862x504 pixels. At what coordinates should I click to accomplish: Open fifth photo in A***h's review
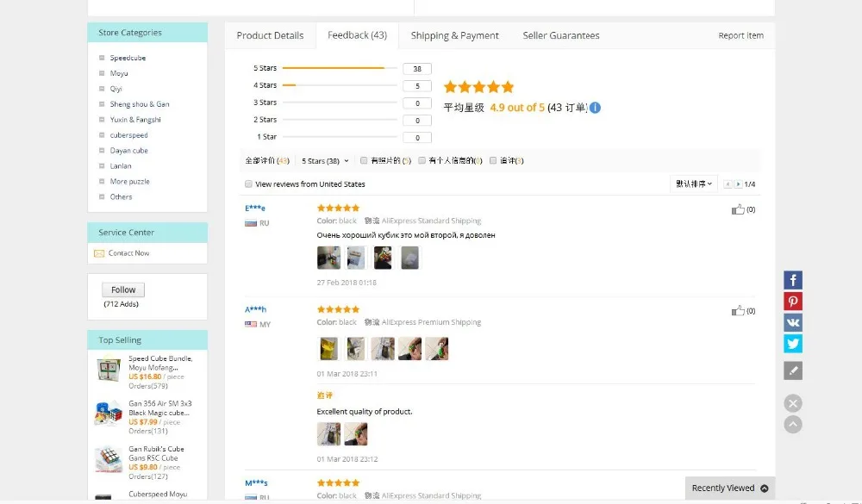[437, 348]
